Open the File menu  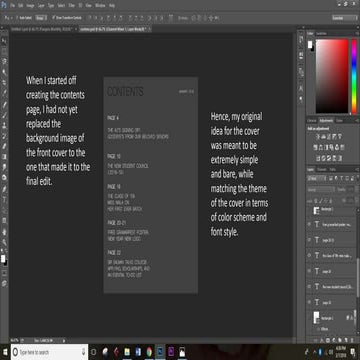point(12,6)
